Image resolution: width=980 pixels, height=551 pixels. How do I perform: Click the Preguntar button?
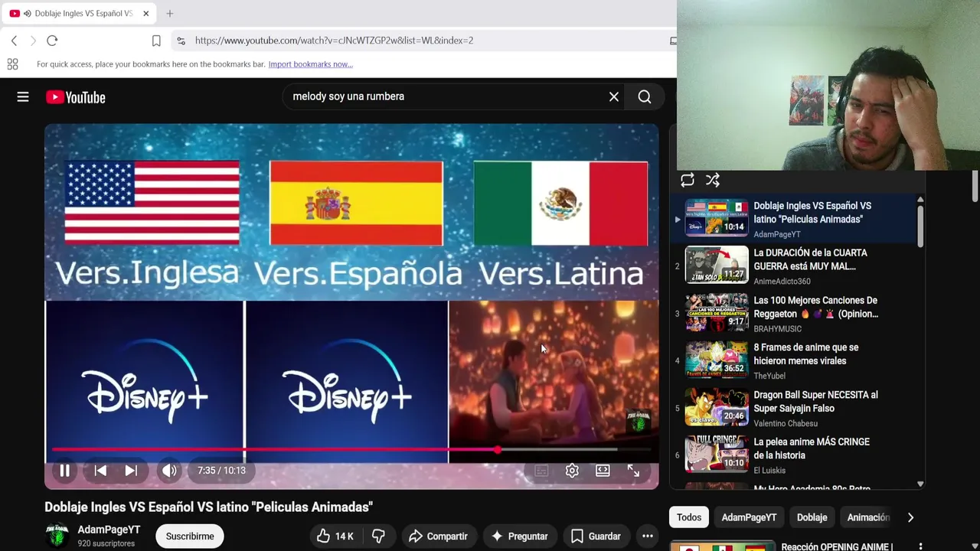[x=519, y=536]
